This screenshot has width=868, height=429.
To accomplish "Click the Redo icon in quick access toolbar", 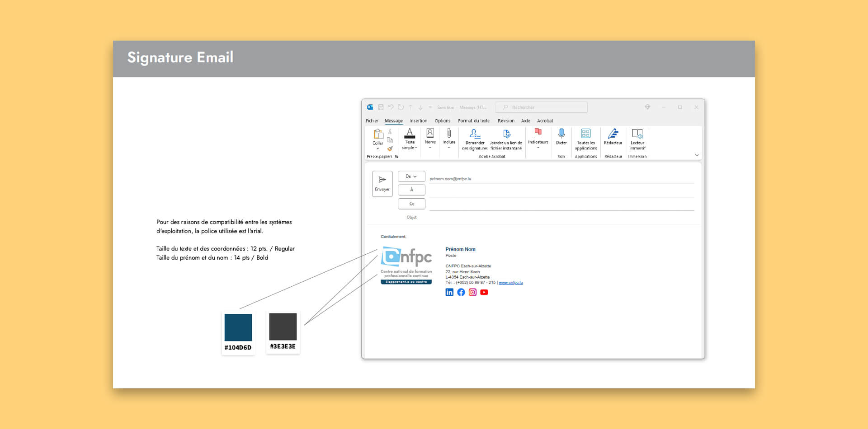I will click(x=401, y=107).
